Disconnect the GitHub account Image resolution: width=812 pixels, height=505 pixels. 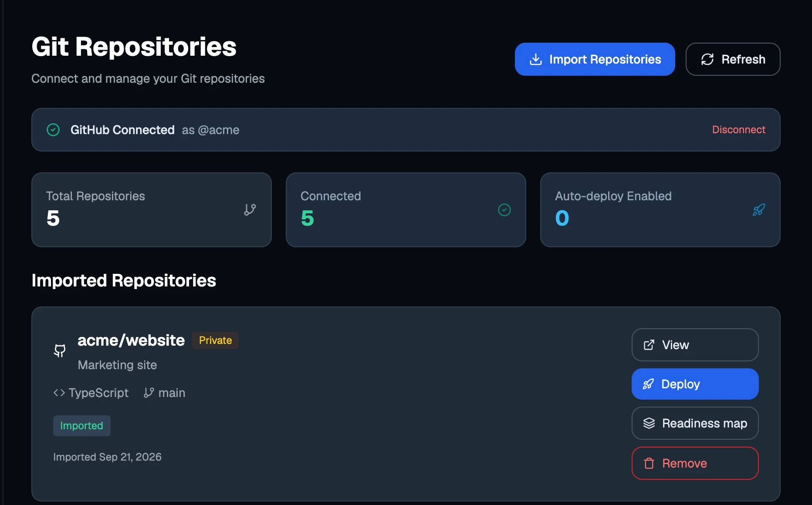[x=738, y=130]
